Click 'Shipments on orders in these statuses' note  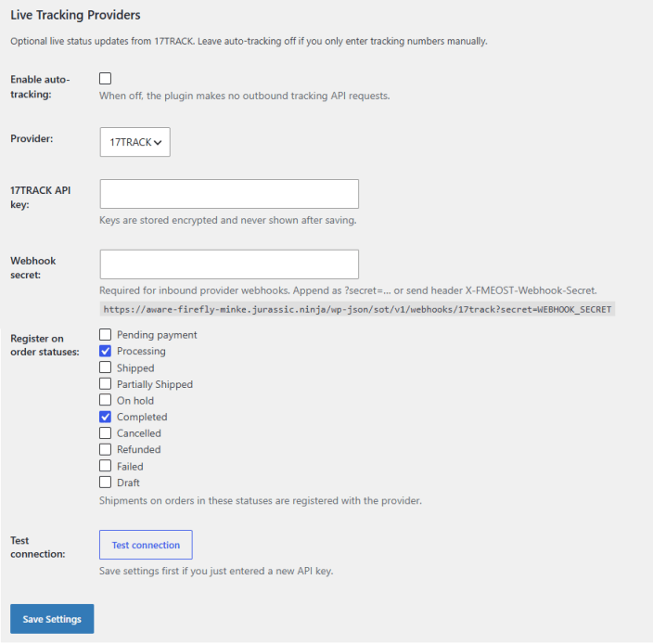[261, 500]
